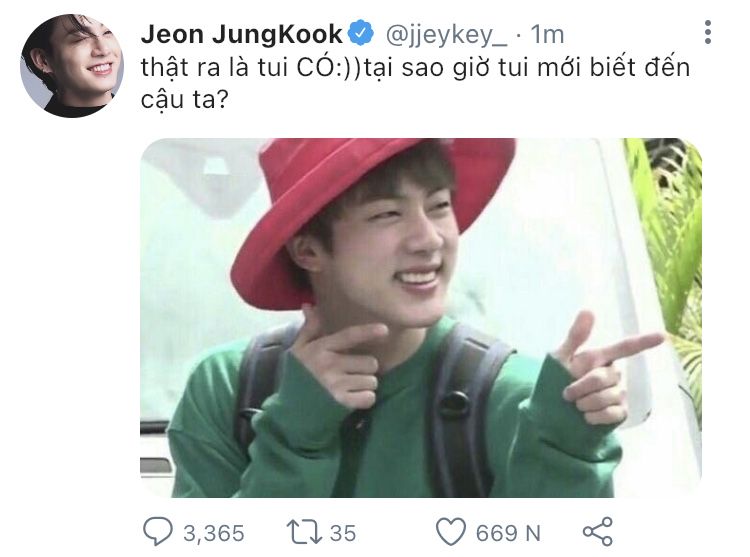
Task: Open the share icon options
Action: [598, 531]
